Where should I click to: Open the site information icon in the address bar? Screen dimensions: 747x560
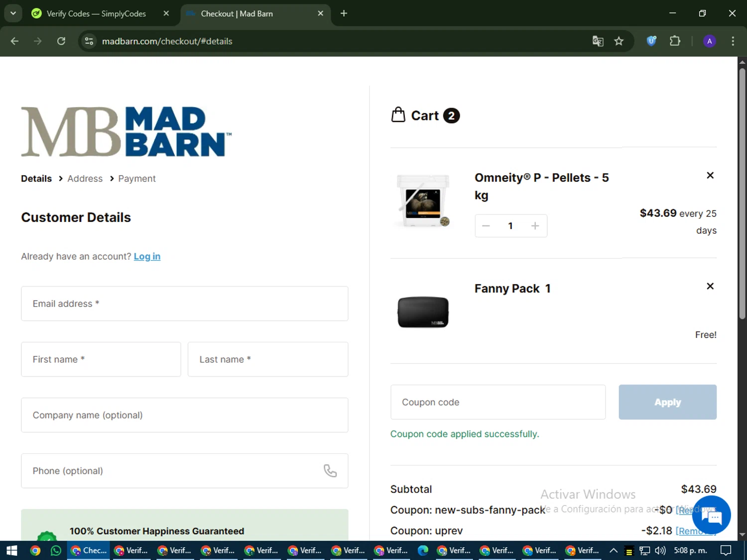(89, 41)
